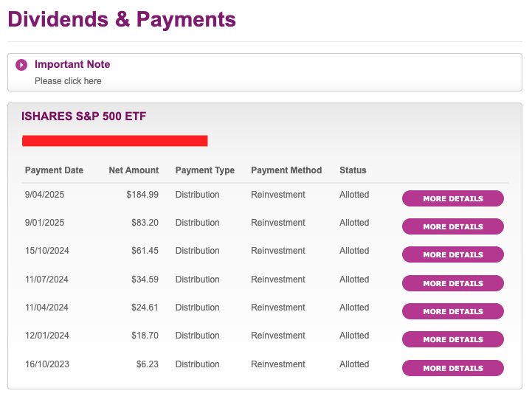This screenshot has width=532, height=399.
Task: View More Details for the 11/07/2024 distribution
Action: point(452,283)
